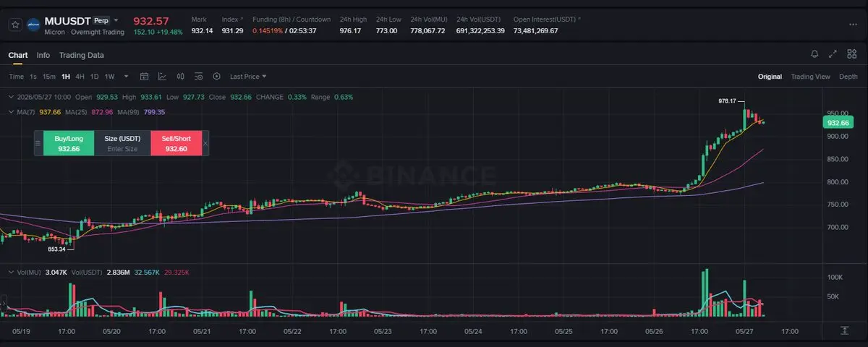Collapse the MA indicator row chevron
The height and width of the screenshot is (347, 868).
(x=9, y=112)
